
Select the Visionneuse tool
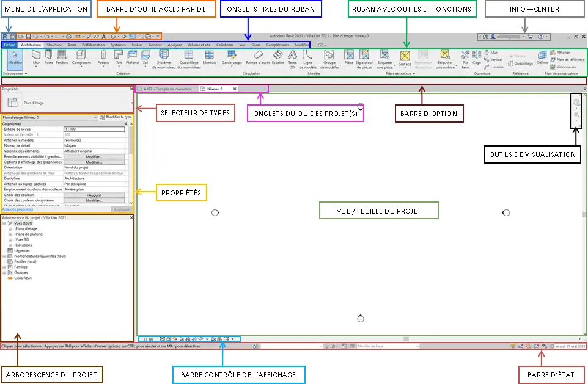(562, 67)
